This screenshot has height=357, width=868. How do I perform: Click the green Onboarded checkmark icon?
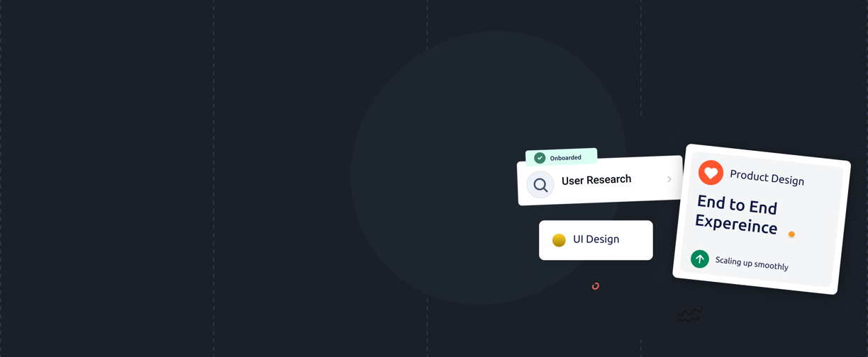point(540,158)
